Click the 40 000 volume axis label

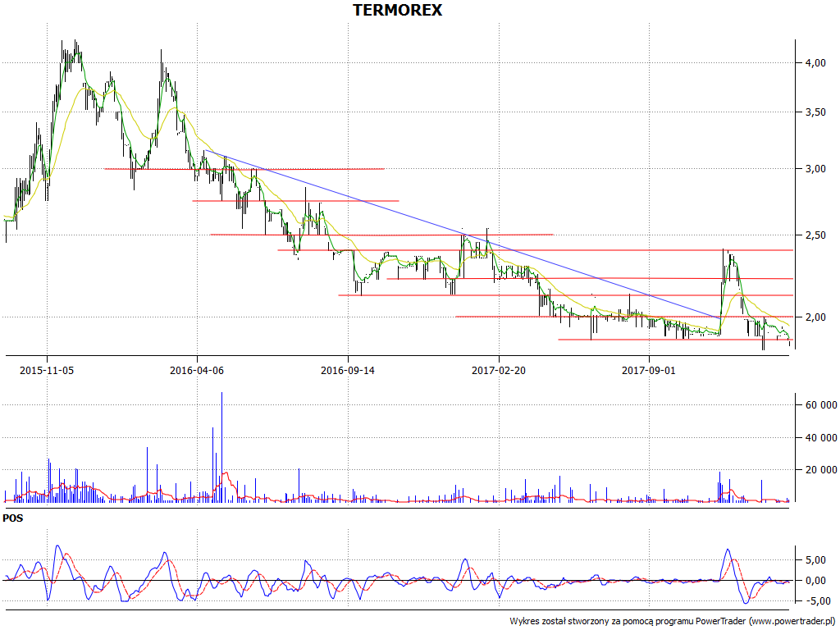pyautogui.click(x=821, y=438)
